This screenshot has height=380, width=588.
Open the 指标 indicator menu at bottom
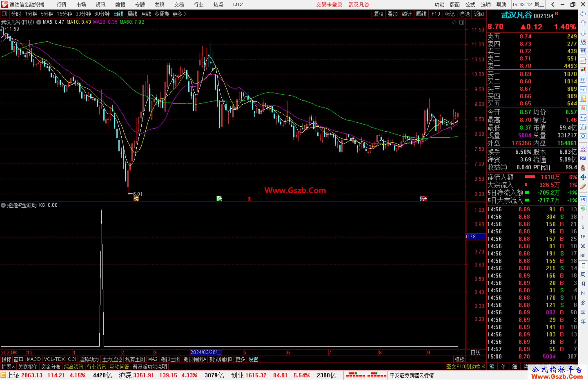click(x=6, y=359)
